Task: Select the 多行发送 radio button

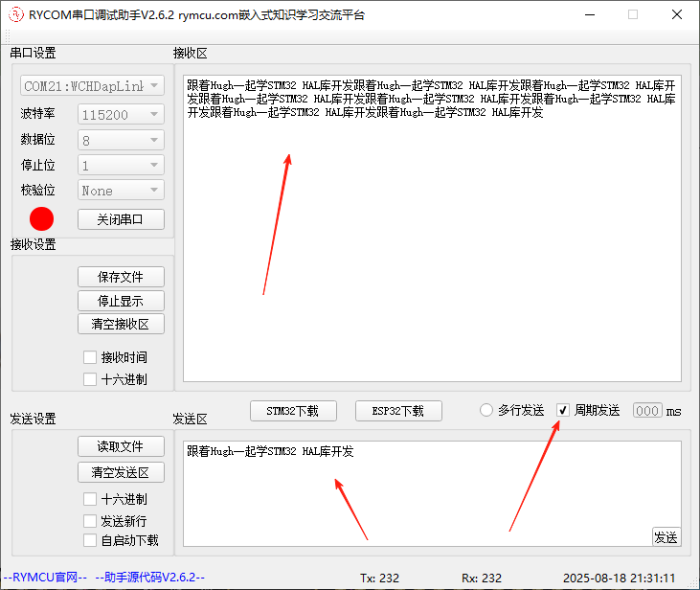Action: 486,410
